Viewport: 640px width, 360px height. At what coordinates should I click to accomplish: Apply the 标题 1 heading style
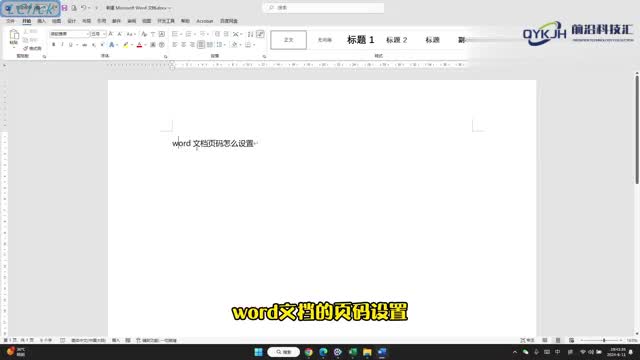(x=360, y=40)
